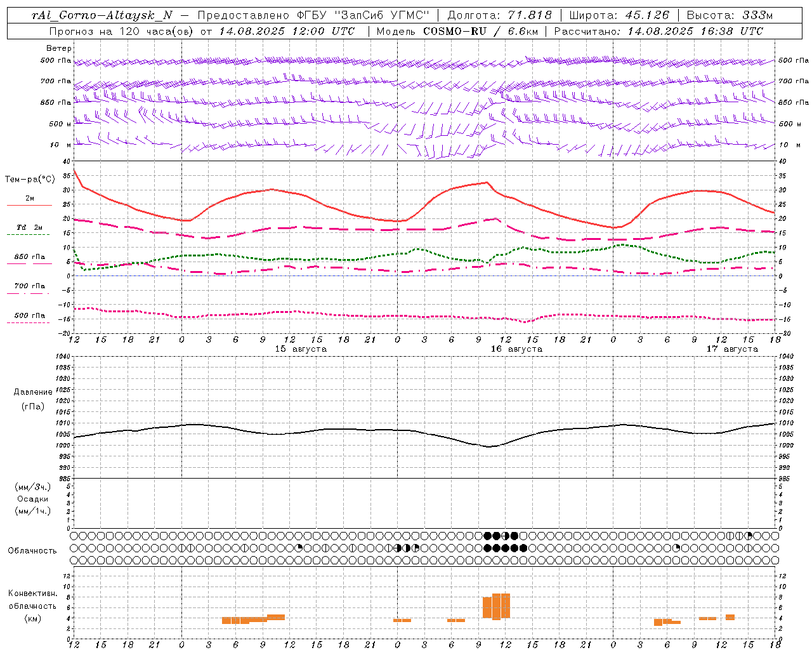
Task: Click the 17 августа date label
Action: pyautogui.click(x=732, y=348)
